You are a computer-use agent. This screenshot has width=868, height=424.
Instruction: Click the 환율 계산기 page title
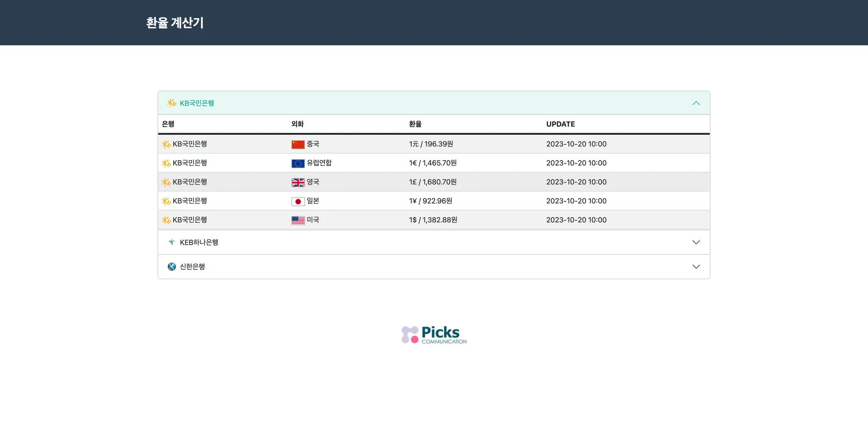click(175, 23)
